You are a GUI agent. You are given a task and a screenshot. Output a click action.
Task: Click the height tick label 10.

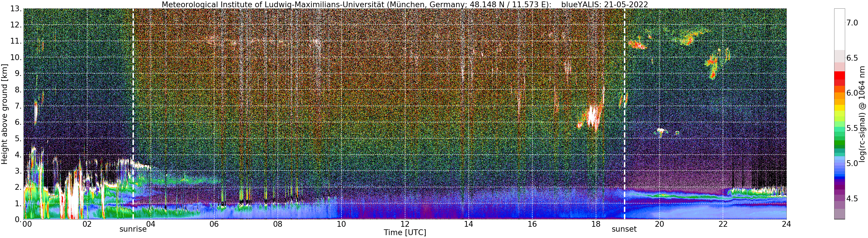[16, 57]
